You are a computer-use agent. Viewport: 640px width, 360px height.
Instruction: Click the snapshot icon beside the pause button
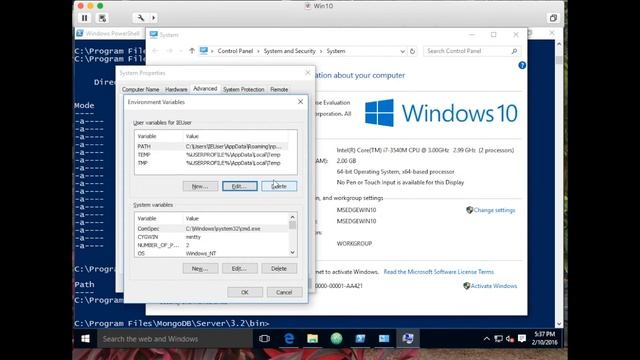point(102,18)
